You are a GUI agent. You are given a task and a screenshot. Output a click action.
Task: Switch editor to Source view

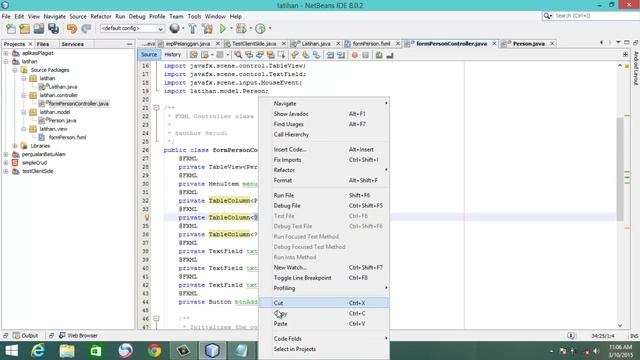[x=149, y=55]
